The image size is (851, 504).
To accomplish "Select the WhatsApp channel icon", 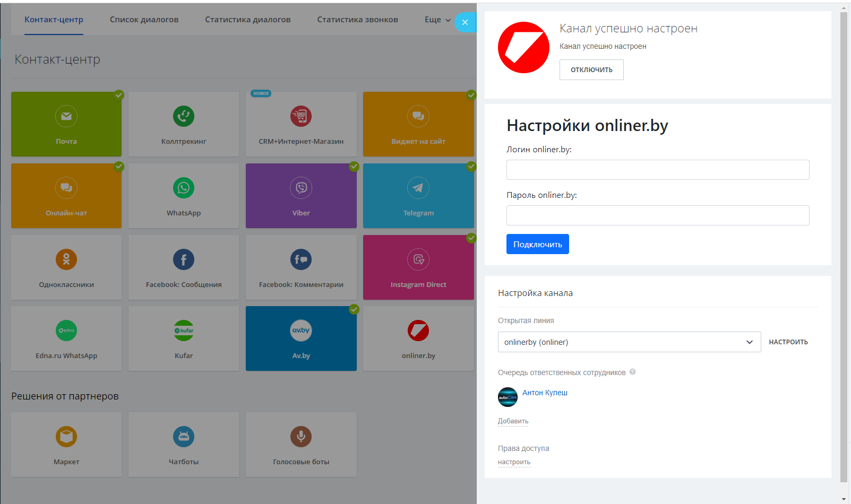I will click(x=184, y=188).
